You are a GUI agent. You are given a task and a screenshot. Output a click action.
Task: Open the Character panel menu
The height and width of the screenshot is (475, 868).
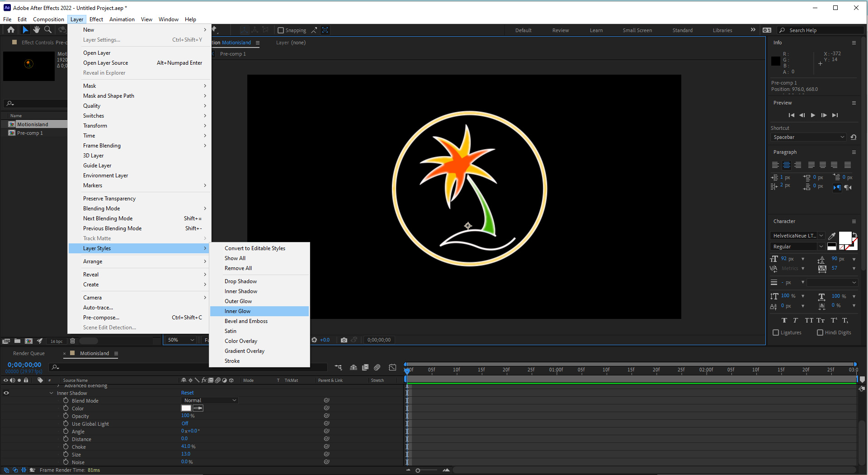click(x=854, y=222)
